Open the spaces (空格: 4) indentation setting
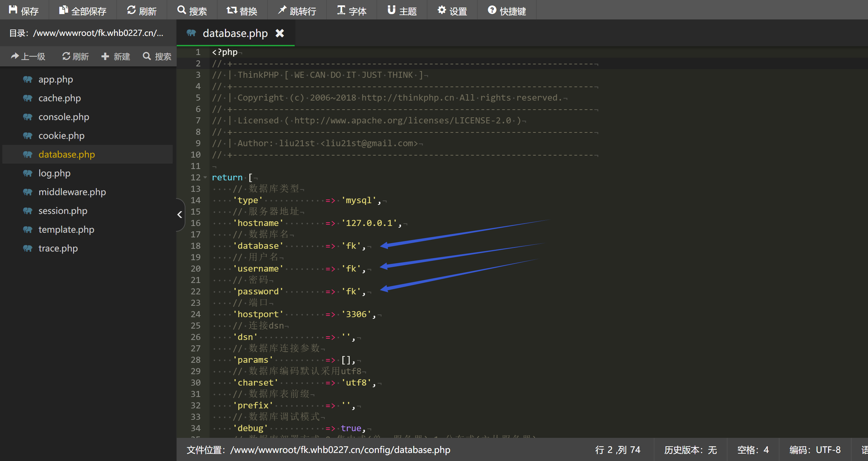868x461 pixels. pos(752,450)
